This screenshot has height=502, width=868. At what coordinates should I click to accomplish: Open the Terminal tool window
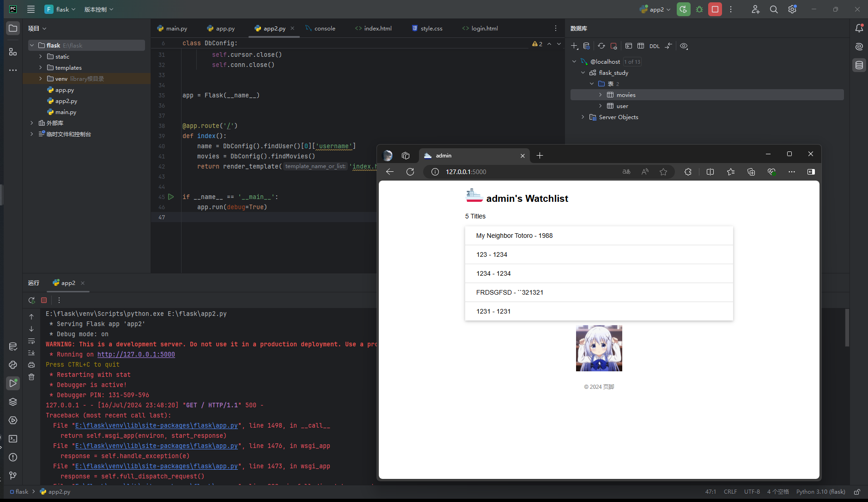(x=13, y=439)
